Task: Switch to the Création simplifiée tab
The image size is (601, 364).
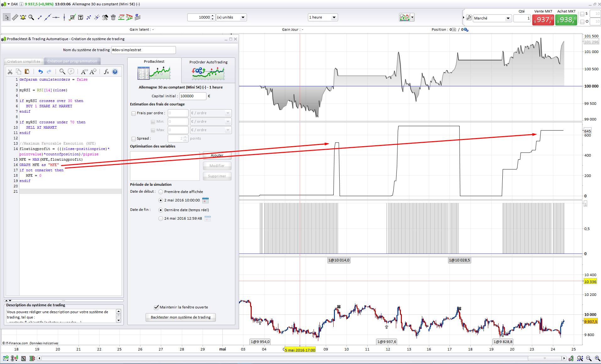Action: (24, 62)
